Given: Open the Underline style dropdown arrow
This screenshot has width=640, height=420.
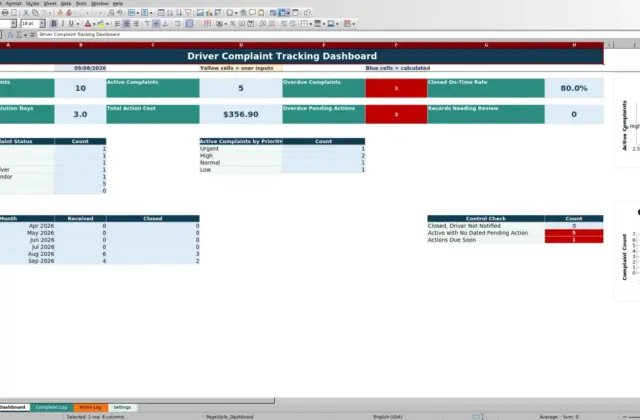Looking at the screenshot, I should (x=78, y=24).
